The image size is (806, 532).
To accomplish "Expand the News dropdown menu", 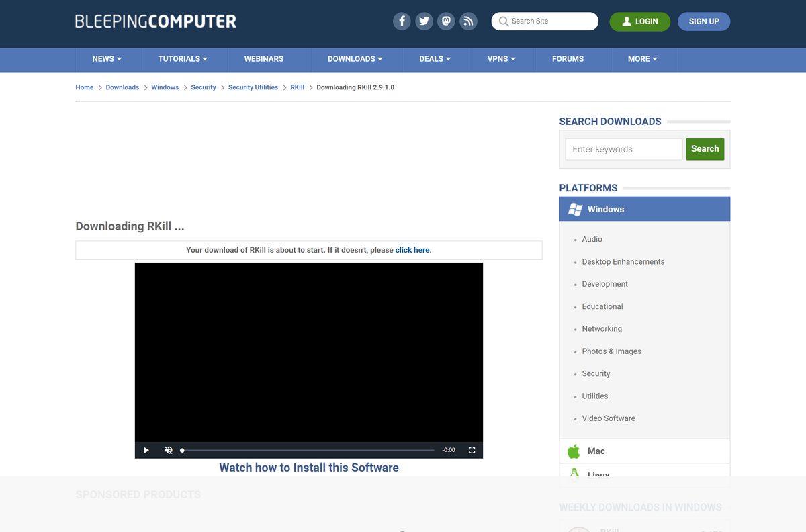I will [107, 59].
